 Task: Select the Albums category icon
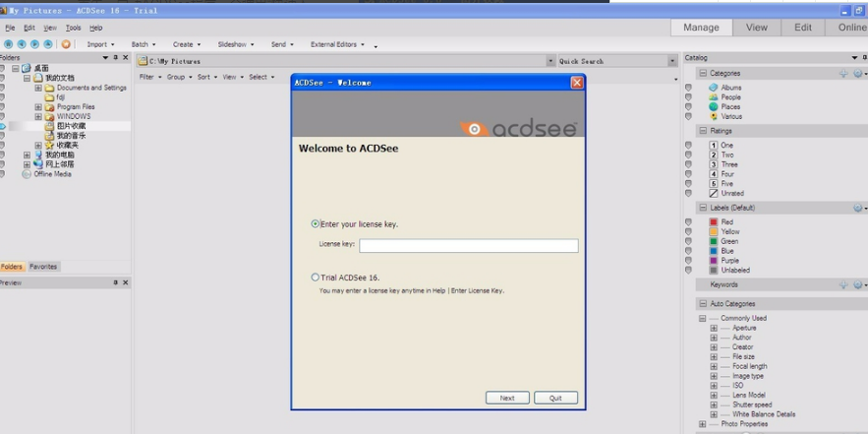click(714, 88)
